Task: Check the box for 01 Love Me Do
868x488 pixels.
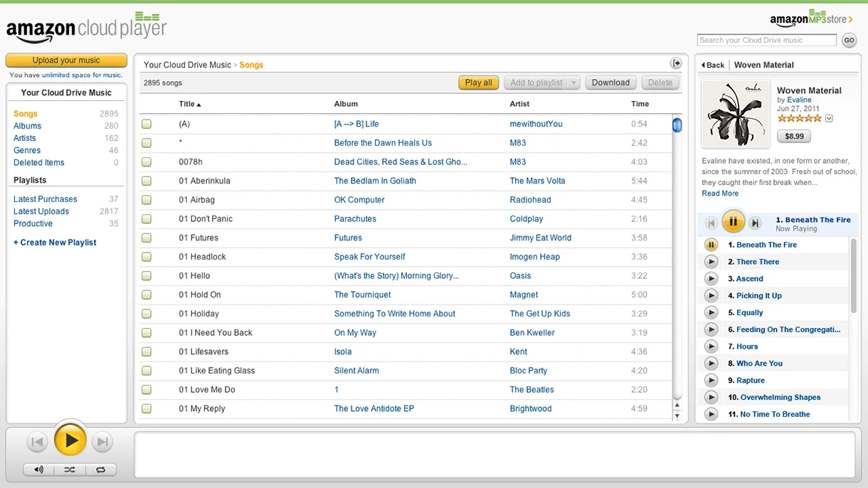Action: [x=147, y=390]
